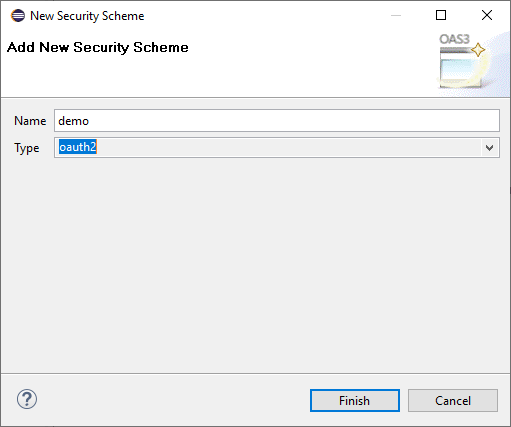511x427 pixels.
Task: Click the highlighted oauth2 text in Type
Action: [x=78, y=147]
